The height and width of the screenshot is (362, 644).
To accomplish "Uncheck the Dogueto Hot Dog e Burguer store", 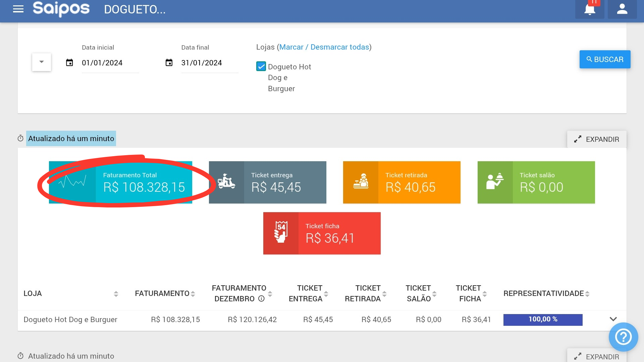I will pos(261,66).
